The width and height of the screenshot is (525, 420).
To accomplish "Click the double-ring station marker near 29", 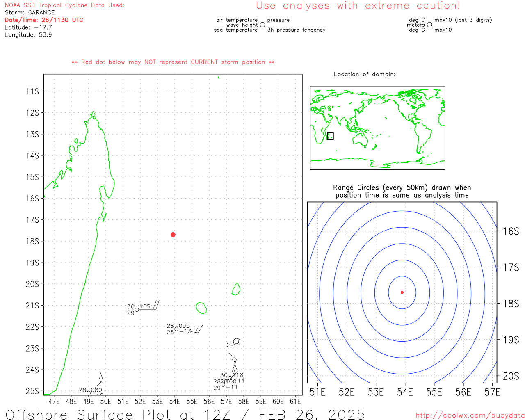I will [237, 342].
